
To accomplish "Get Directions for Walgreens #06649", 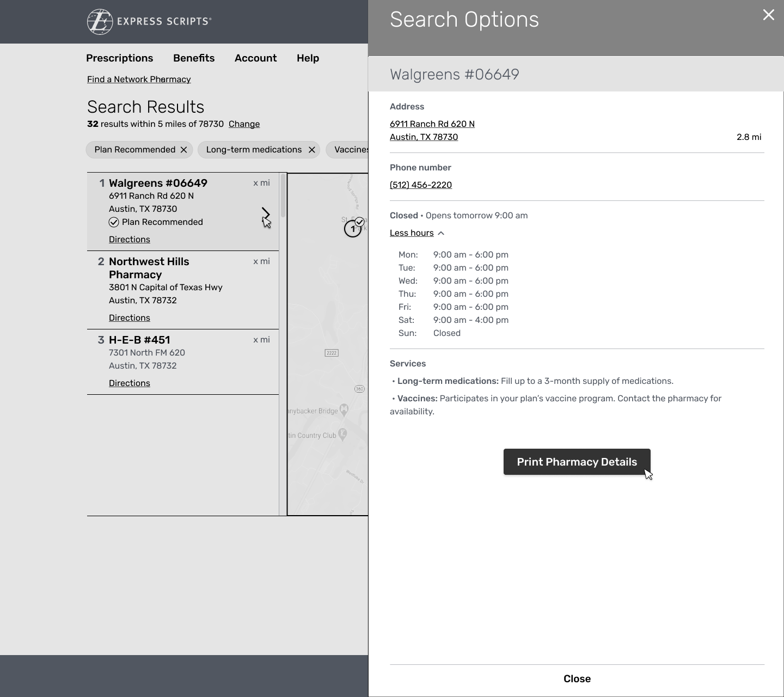I will pyautogui.click(x=130, y=240).
